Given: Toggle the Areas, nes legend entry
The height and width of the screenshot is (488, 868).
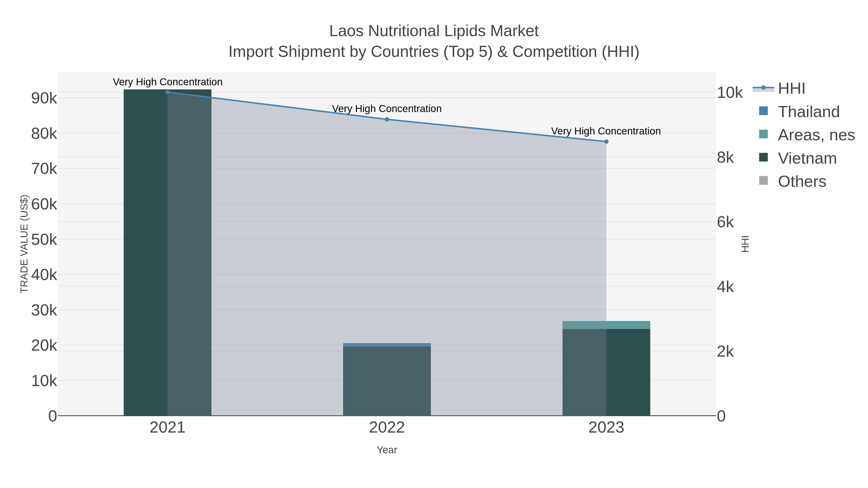Looking at the screenshot, I should click(x=807, y=135).
